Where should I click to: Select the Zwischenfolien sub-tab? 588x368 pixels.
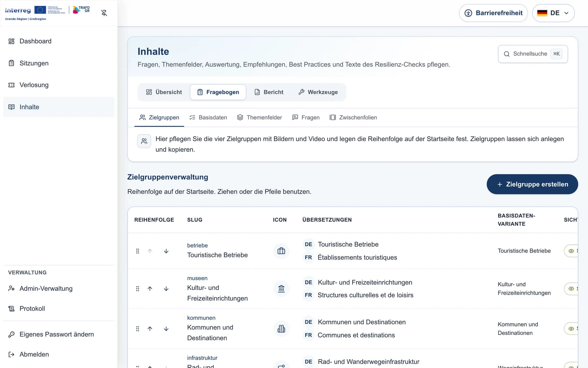[x=353, y=117]
